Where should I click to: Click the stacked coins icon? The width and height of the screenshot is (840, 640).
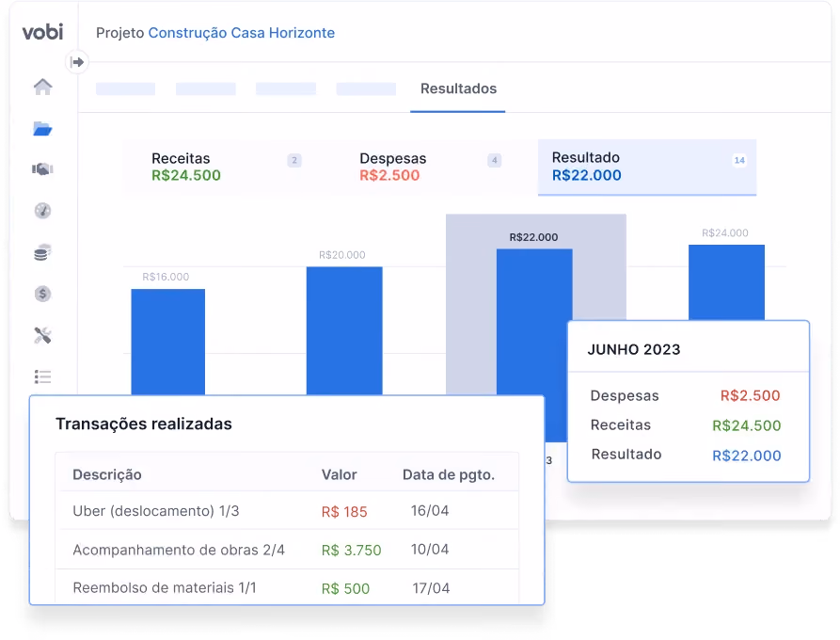[x=42, y=252]
